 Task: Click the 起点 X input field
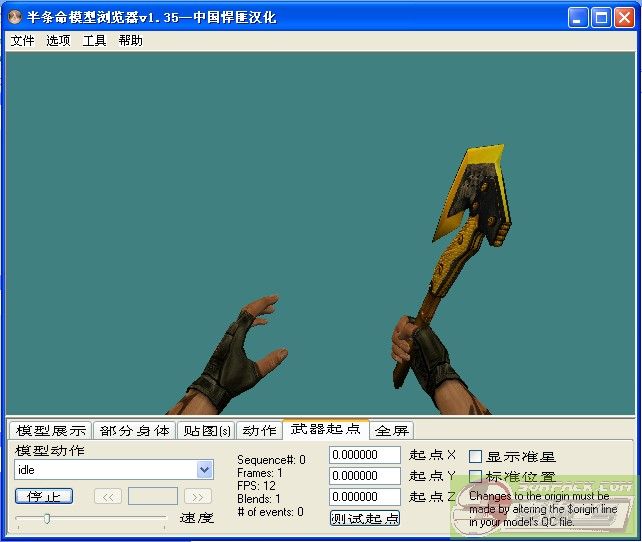(365, 455)
